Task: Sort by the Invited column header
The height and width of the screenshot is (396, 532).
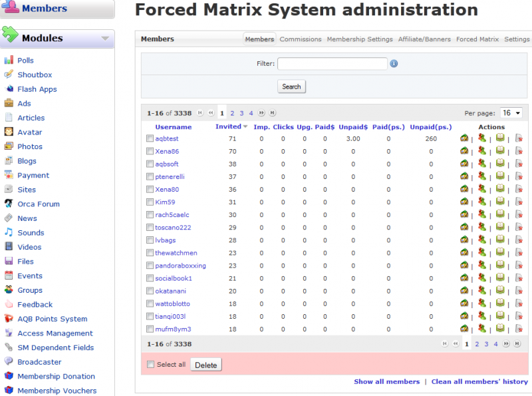Action: coord(228,126)
